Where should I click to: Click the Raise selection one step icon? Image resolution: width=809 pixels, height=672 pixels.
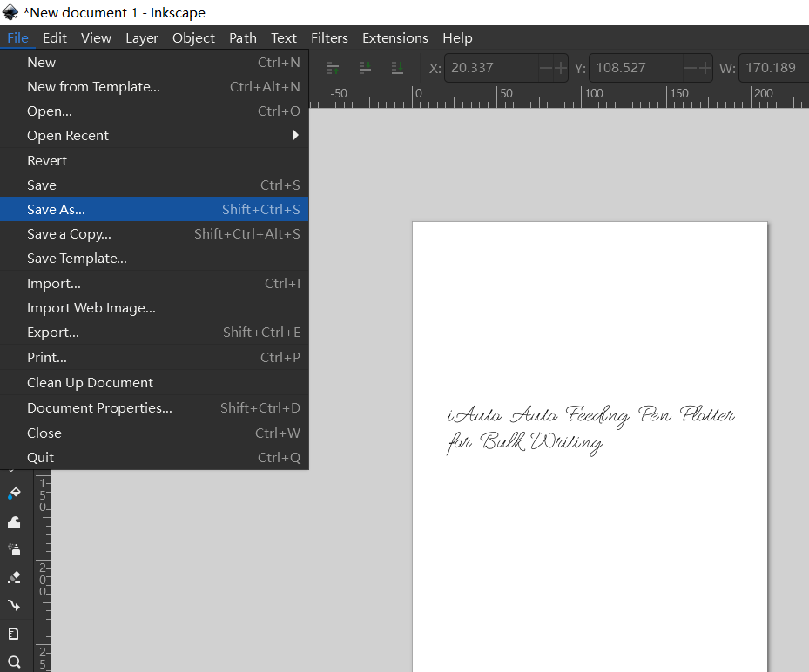click(333, 68)
